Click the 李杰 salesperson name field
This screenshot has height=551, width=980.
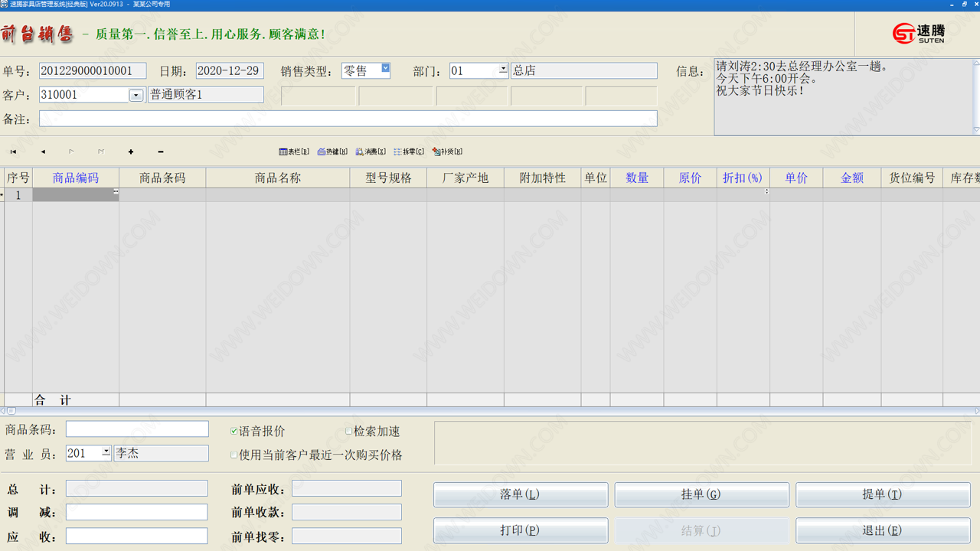click(x=162, y=453)
